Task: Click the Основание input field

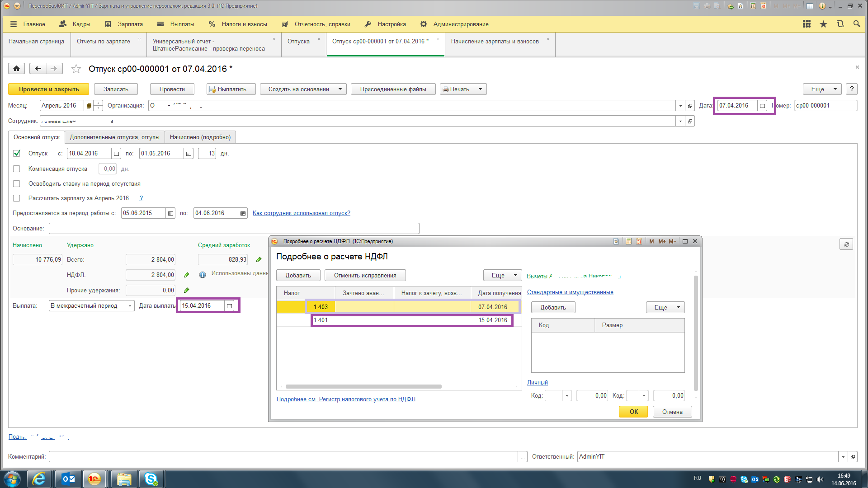Action: click(x=234, y=229)
